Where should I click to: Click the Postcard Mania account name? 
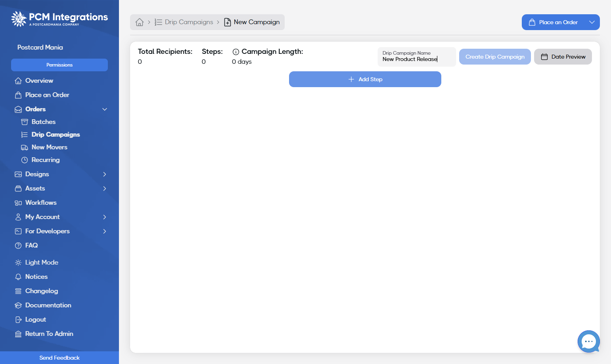click(40, 48)
